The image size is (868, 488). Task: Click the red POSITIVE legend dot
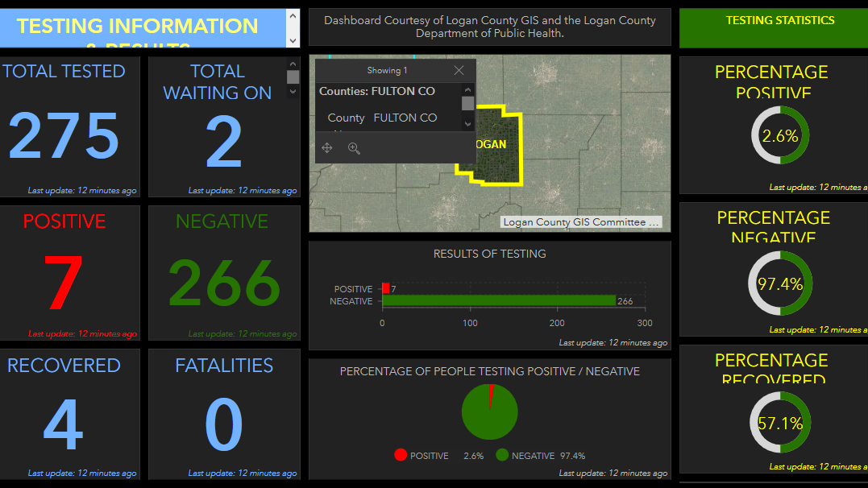[x=401, y=456]
